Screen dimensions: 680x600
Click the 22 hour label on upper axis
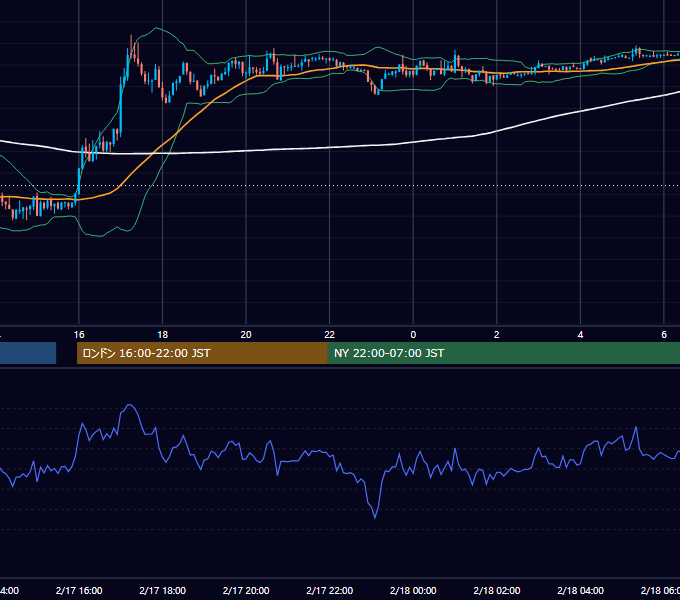(330, 335)
